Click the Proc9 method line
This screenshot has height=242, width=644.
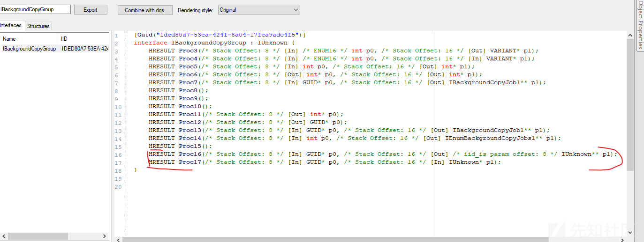click(x=179, y=98)
